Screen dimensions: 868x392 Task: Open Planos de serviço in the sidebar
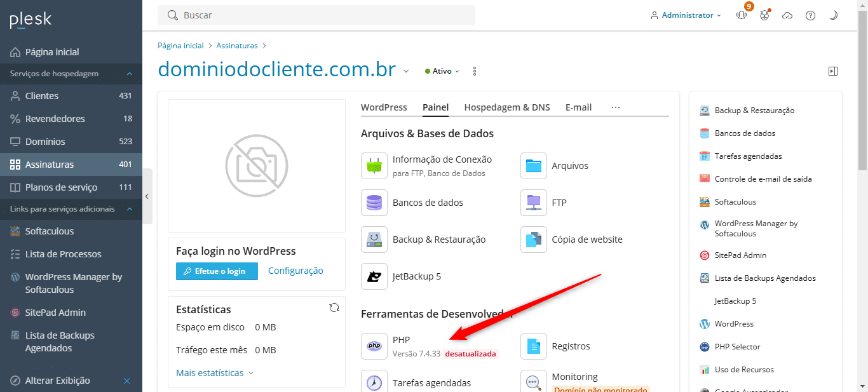(71, 187)
